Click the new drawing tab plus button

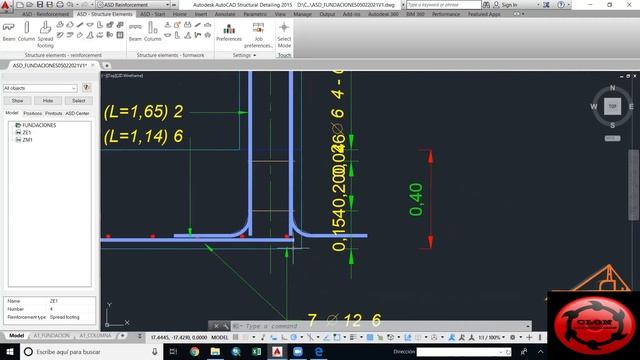tap(107, 65)
